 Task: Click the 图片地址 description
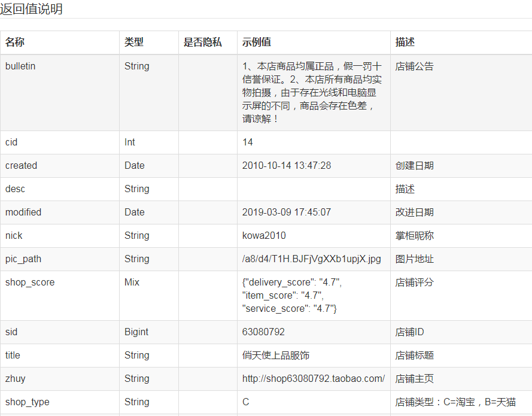pos(415,259)
